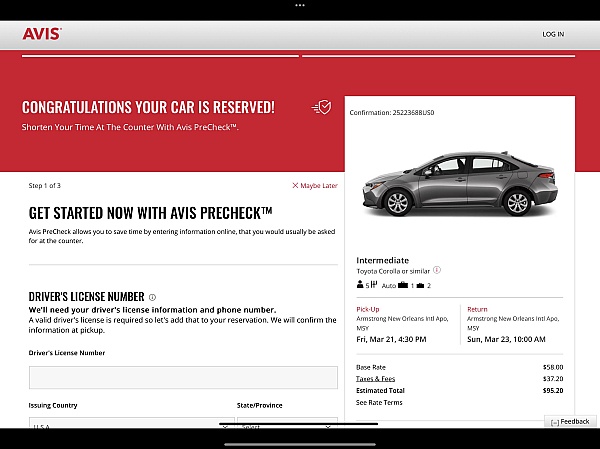Click the return time Sun, Mar 23, 10:00 AM

tap(506, 339)
